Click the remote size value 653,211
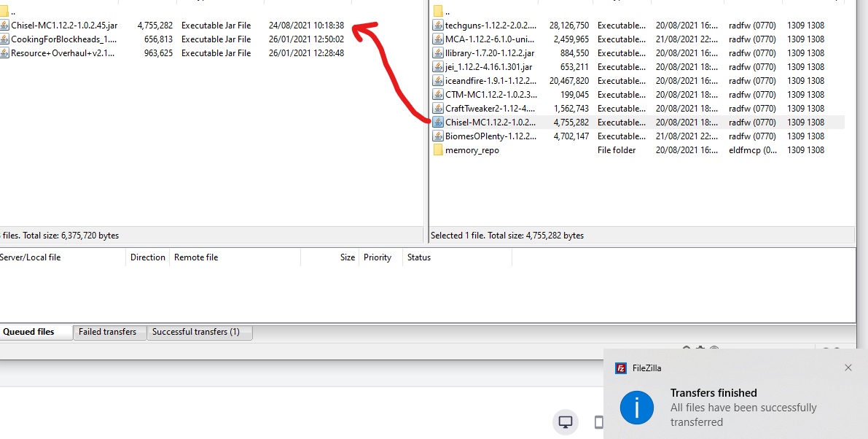 click(574, 67)
